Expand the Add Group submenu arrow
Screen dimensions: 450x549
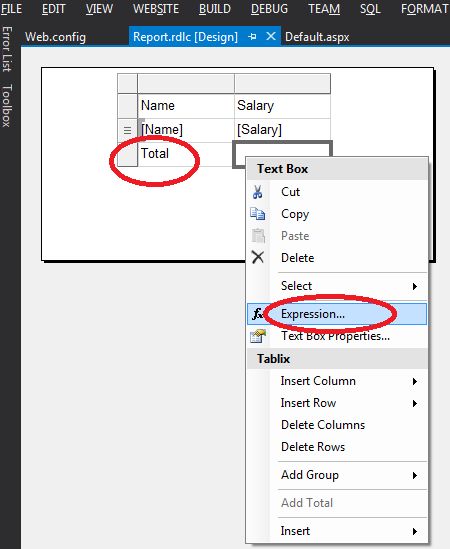pos(415,475)
